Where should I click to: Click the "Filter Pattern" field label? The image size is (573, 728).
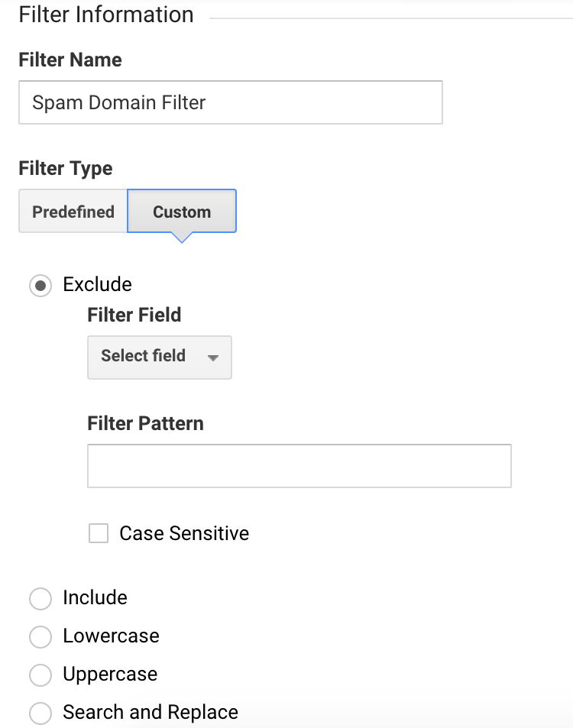[x=145, y=423]
